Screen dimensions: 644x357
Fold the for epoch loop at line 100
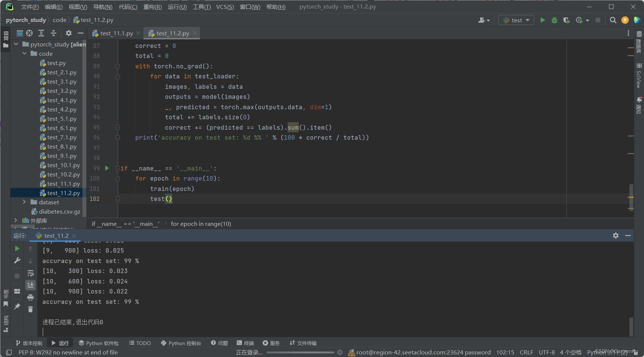[118, 179]
